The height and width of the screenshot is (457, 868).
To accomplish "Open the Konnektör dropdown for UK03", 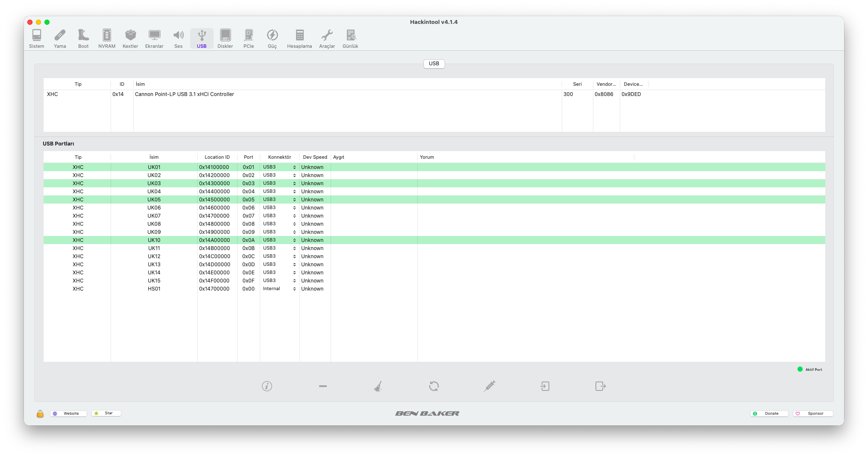I will [x=279, y=183].
